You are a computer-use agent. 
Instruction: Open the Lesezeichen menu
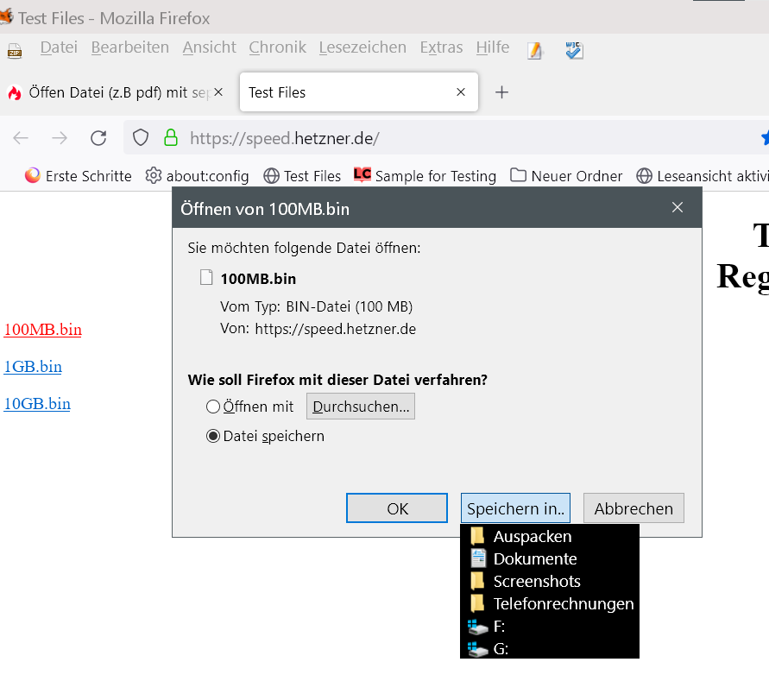362,47
